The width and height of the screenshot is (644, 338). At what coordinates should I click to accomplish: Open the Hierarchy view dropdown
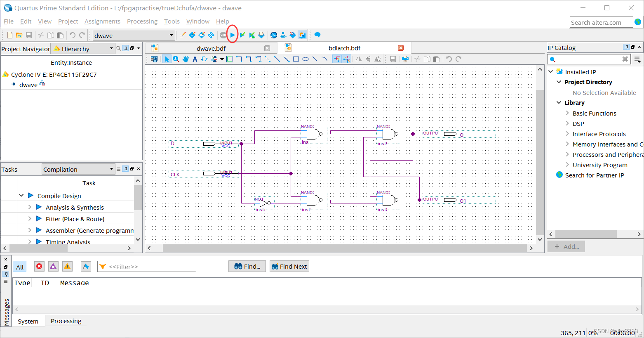point(82,49)
